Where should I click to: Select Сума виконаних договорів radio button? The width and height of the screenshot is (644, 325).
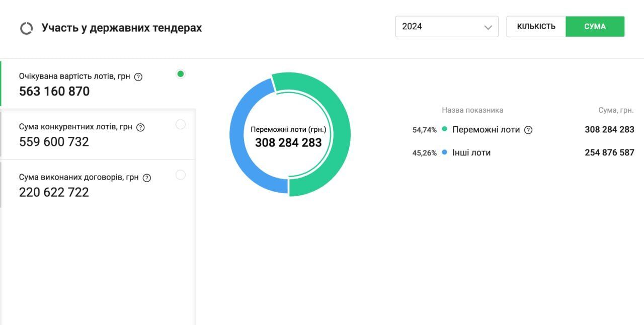[181, 175]
